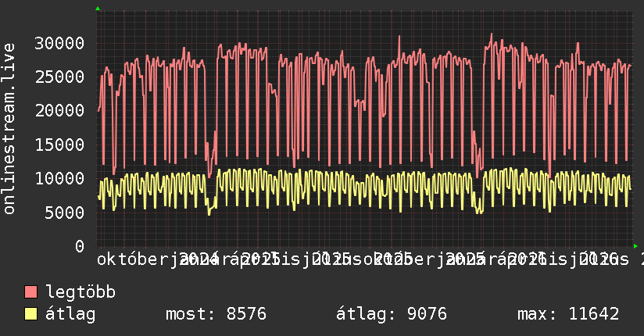Click the 30000 y-axis label
This screenshot has width=644, height=336.
(59, 43)
